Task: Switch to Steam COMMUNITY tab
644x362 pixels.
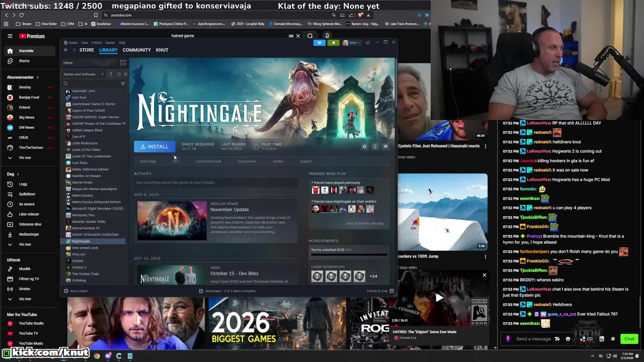Action: pyautogui.click(x=137, y=50)
